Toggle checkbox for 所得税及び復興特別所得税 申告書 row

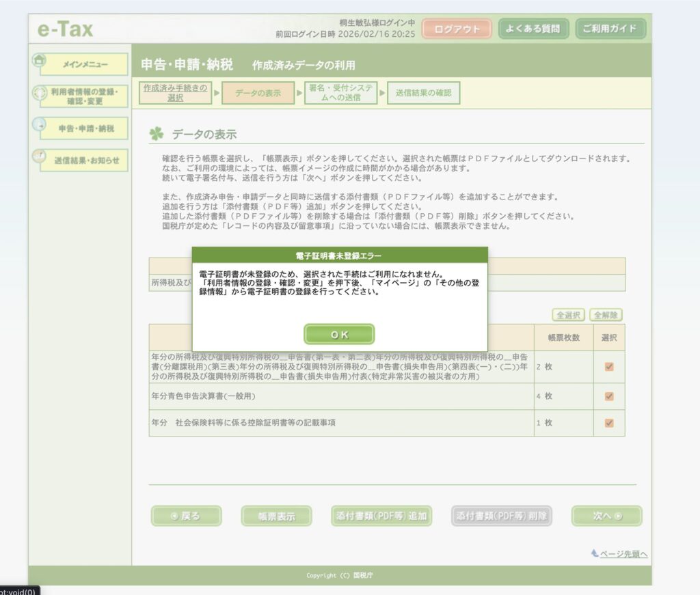point(609,367)
